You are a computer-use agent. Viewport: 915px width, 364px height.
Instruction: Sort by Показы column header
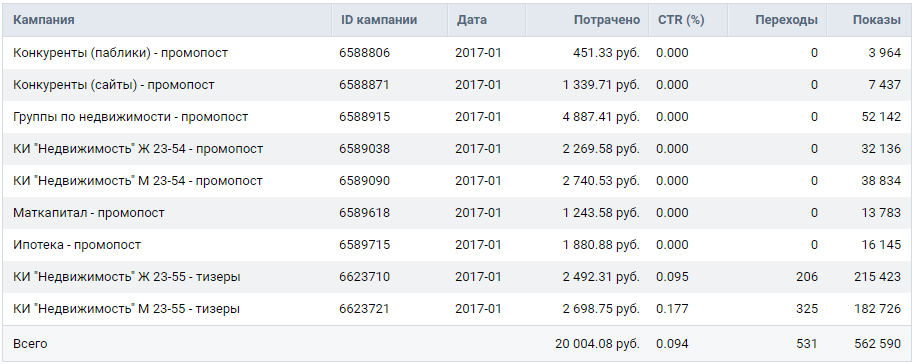pyautogui.click(x=876, y=20)
